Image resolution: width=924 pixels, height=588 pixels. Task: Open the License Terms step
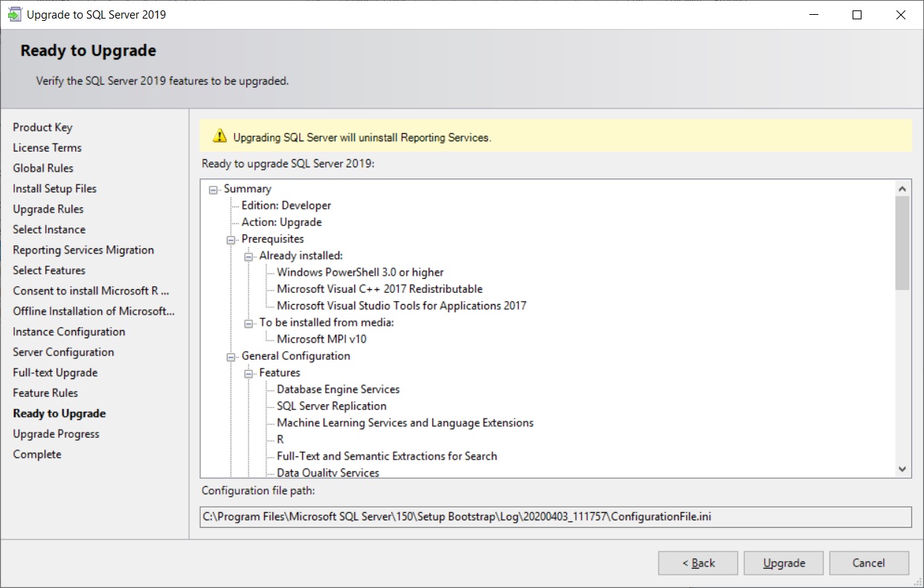click(x=47, y=147)
